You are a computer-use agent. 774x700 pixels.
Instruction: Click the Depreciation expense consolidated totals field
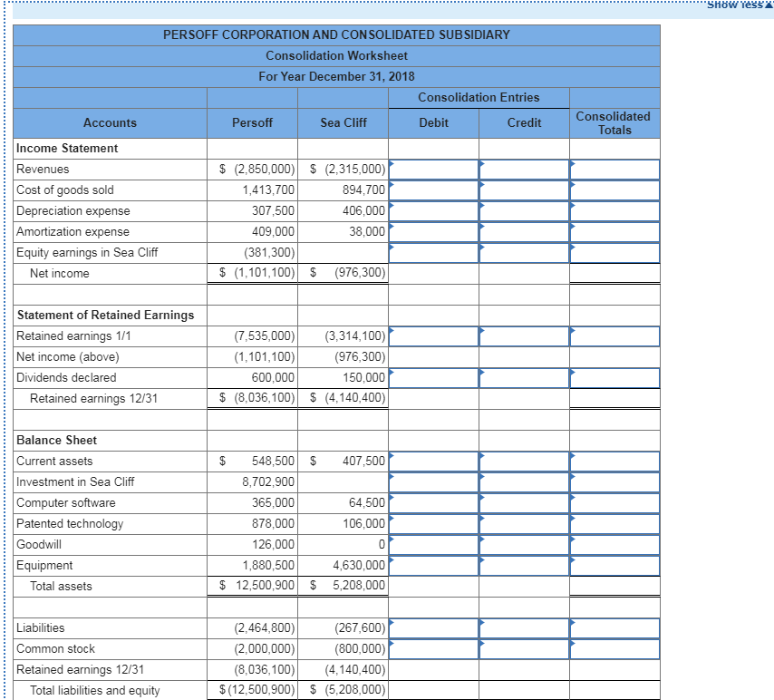(613, 210)
